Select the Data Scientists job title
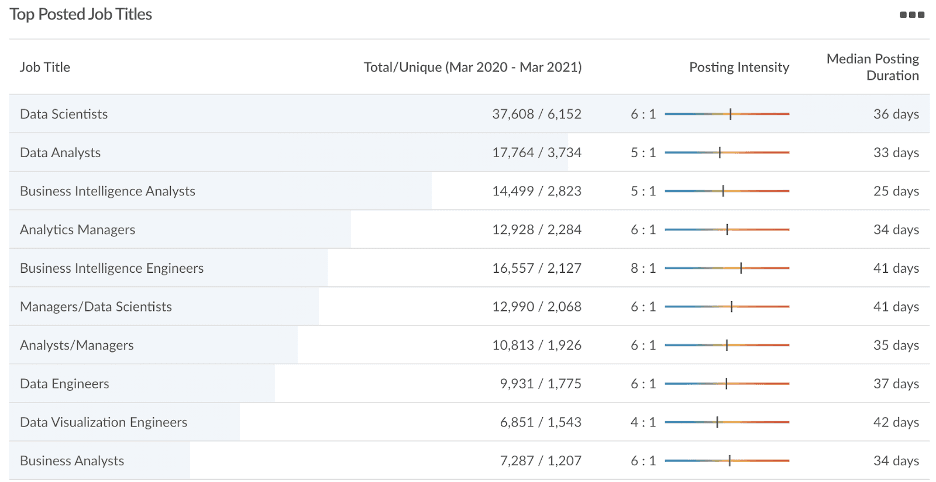Image resolution: width=936 pixels, height=482 pixels. point(64,114)
